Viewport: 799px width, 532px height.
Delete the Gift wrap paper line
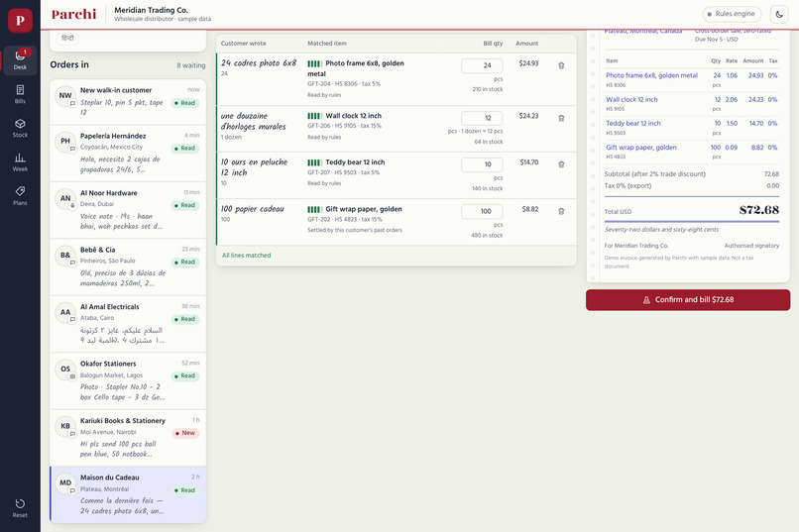[561, 211]
